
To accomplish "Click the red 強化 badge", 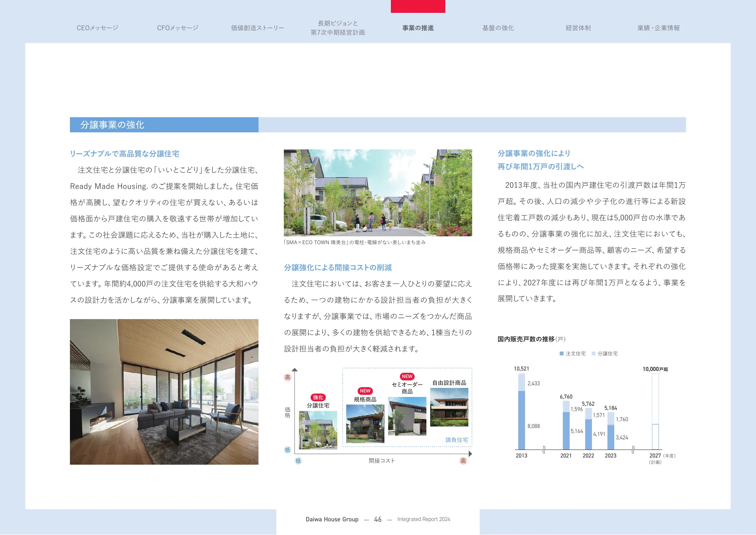I will click(318, 397).
